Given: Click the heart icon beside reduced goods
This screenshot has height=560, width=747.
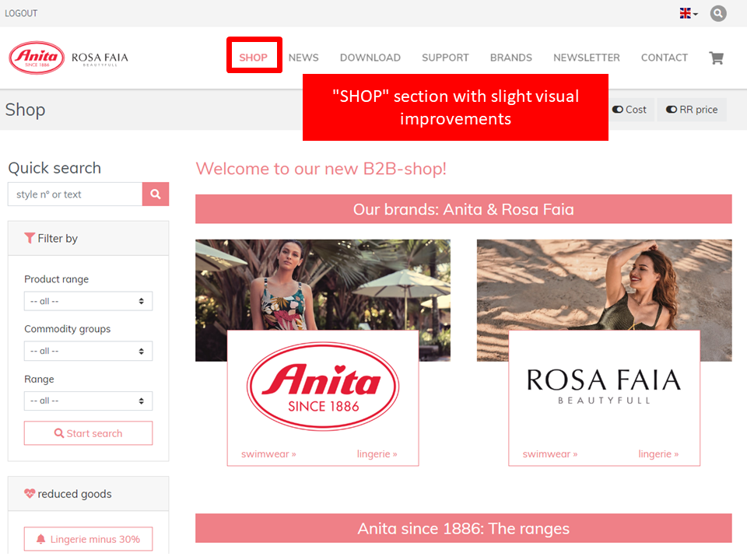Looking at the screenshot, I should [x=30, y=494].
